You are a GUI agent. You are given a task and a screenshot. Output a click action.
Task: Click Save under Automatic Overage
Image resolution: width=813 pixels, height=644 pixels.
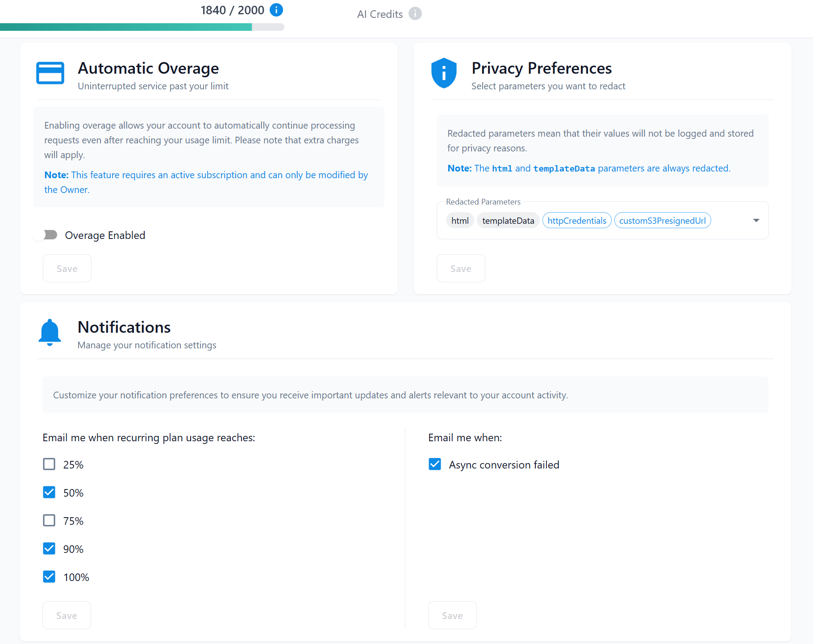coord(67,268)
